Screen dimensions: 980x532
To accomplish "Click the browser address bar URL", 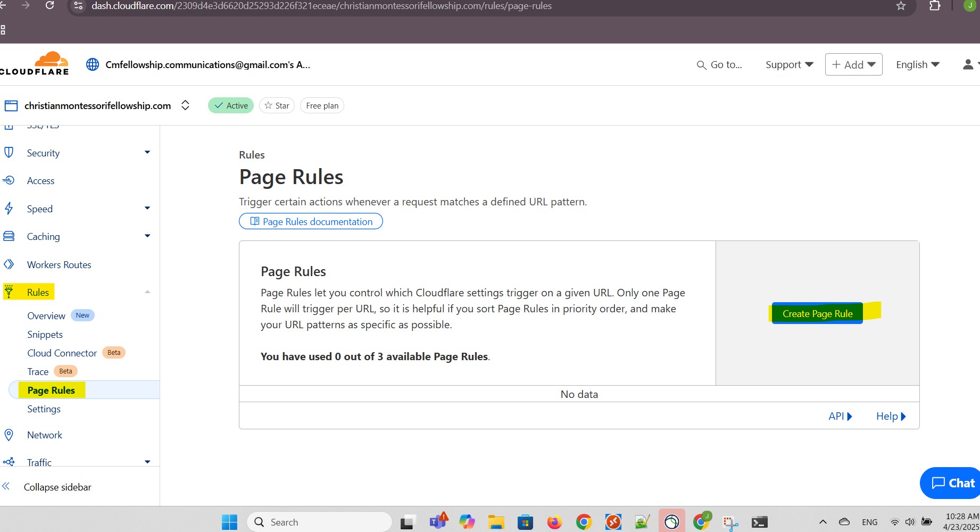I will (321, 6).
